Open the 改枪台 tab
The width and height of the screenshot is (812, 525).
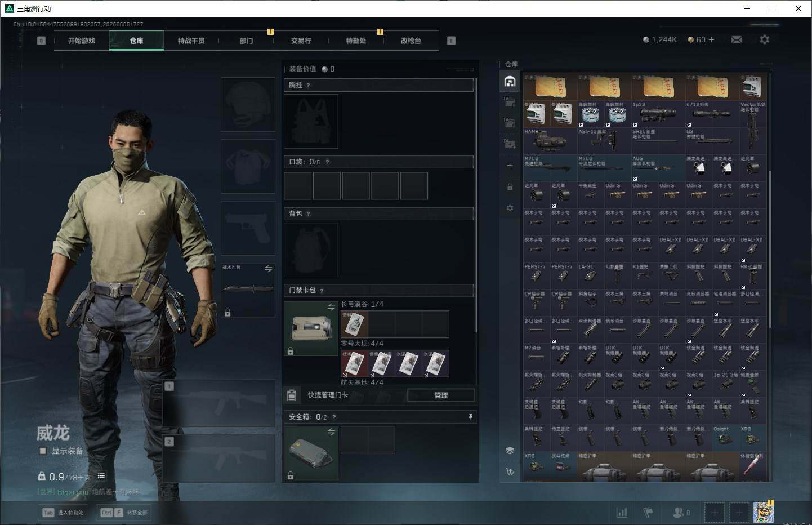click(x=411, y=41)
